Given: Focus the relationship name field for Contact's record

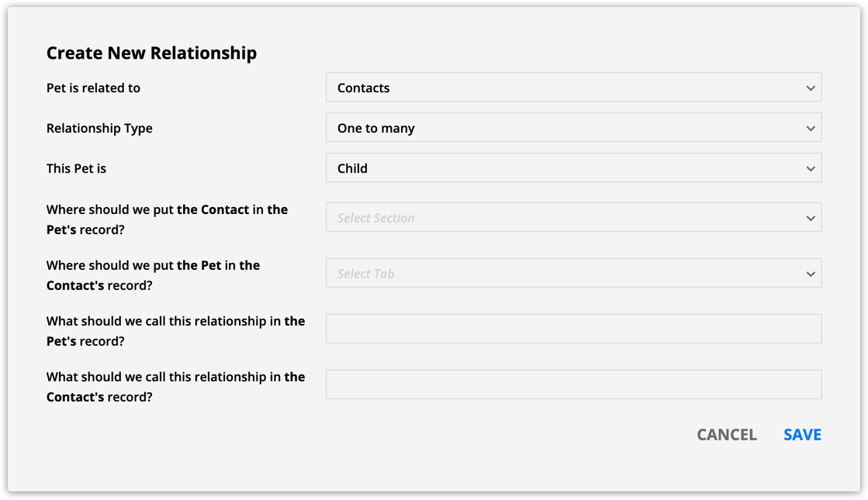Looking at the screenshot, I should (x=573, y=384).
